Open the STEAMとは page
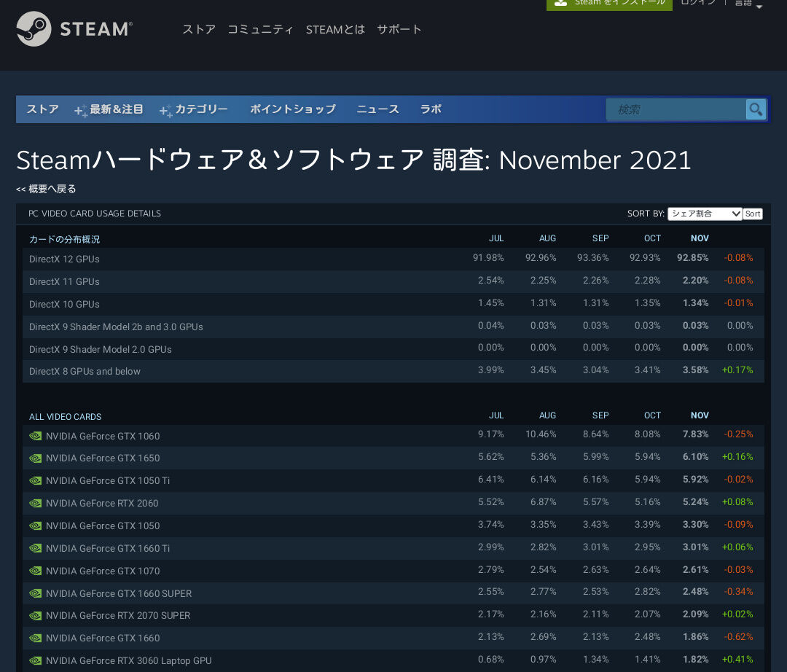The width and height of the screenshot is (787, 672). coord(335,30)
